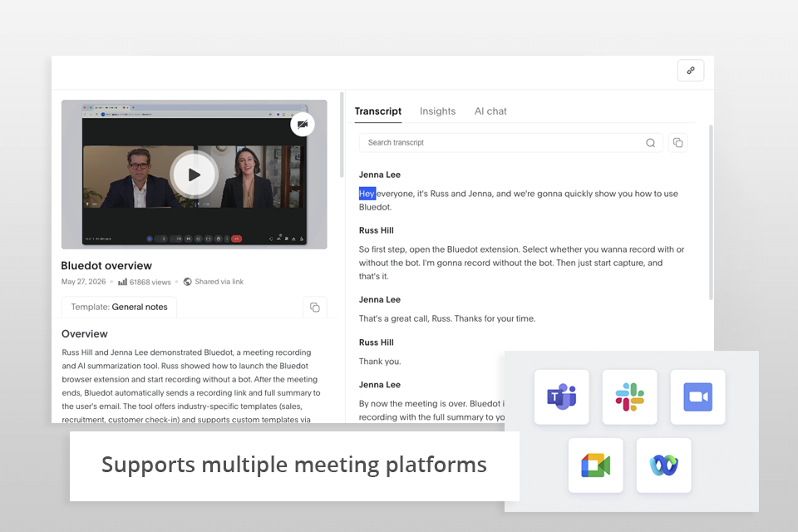Click the globe icon beside Shared via link
798x532 pixels.
click(187, 282)
